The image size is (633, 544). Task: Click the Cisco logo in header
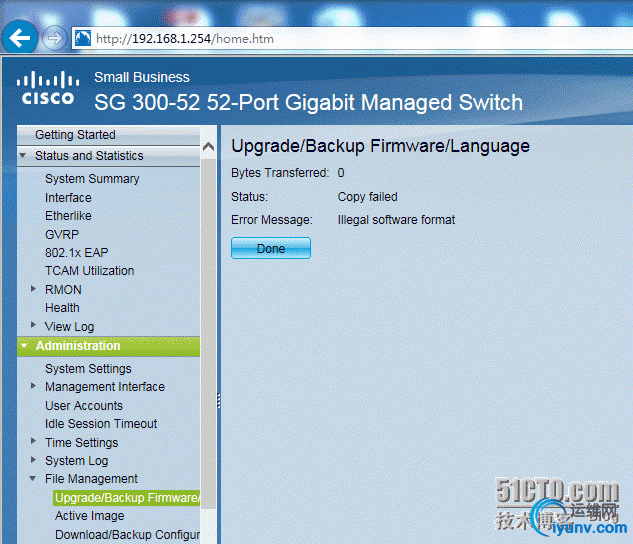[x=48, y=88]
